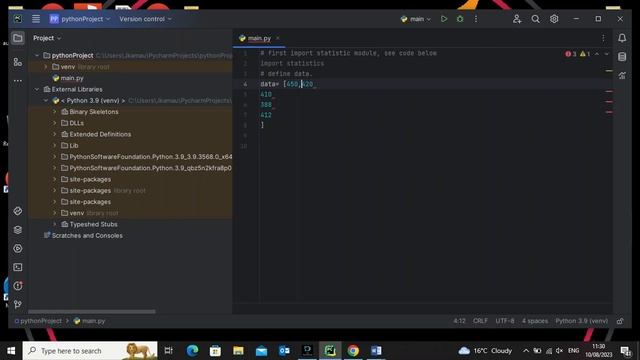640x360 pixels.
Task: Open the main hamburger menu
Action: 36,19
